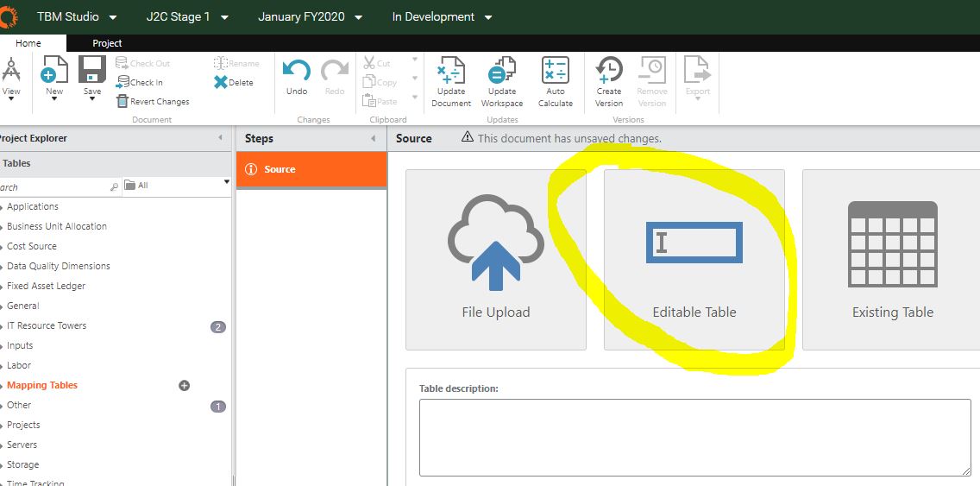
Task: Click the count badge 1 beside Other
Action: tap(218, 407)
